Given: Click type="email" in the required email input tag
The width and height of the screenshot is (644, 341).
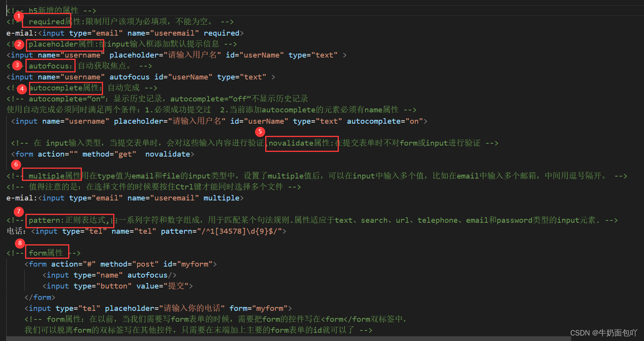Looking at the screenshot, I should (96, 33).
